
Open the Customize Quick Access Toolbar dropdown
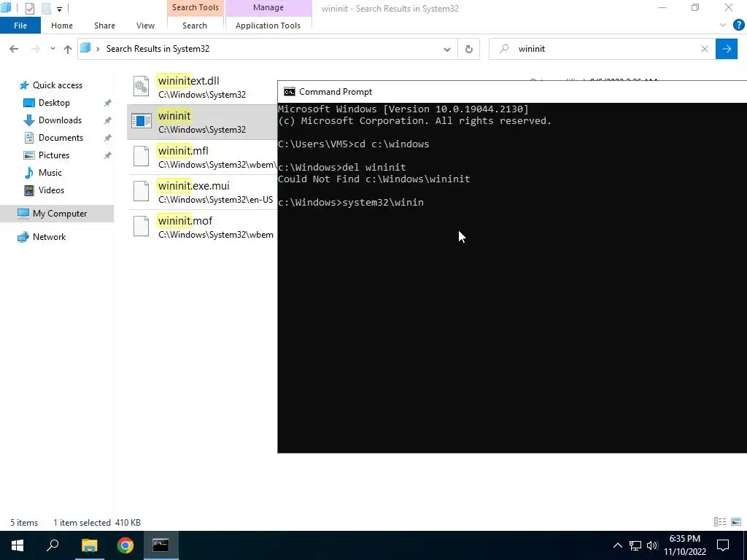(x=59, y=9)
